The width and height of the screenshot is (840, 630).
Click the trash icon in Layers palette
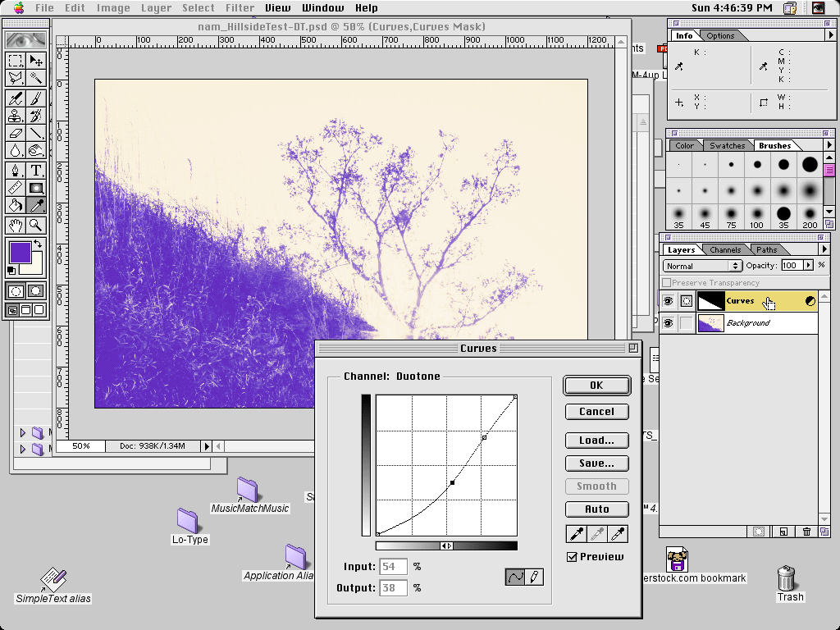[806, 532]
